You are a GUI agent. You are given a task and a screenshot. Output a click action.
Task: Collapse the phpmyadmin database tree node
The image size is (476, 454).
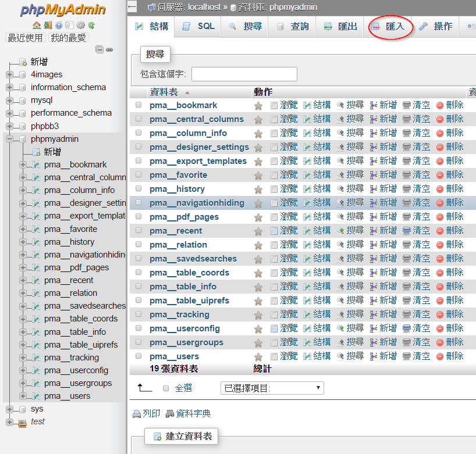coord(9,139)
